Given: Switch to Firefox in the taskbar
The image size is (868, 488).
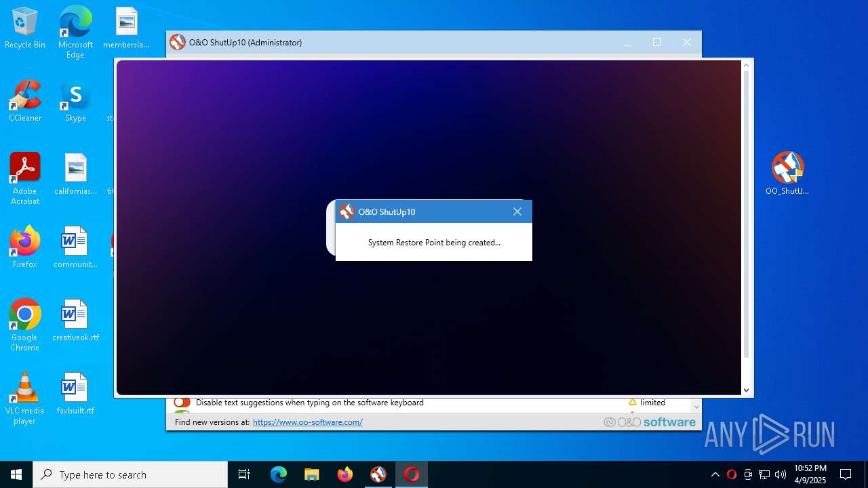Looking at the screenshot, I should click(x=345, y=474).
